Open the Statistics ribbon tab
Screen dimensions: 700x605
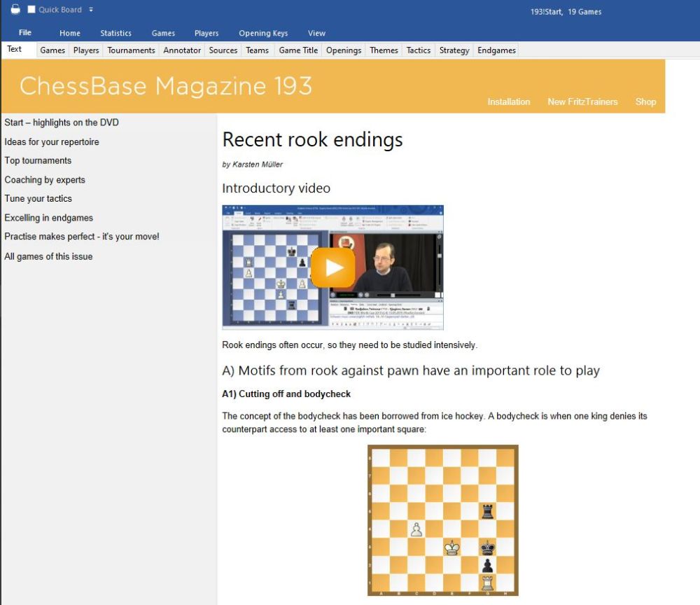point(115,33)
